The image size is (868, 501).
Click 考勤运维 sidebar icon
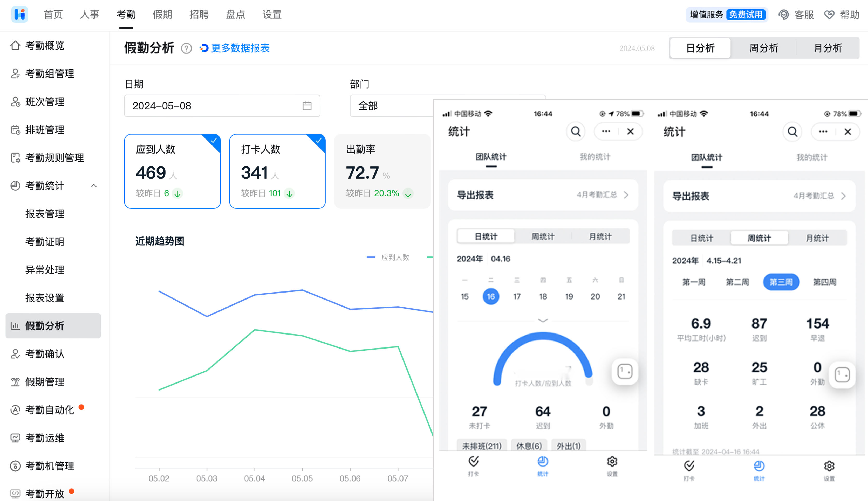click(x=16, y=438)
